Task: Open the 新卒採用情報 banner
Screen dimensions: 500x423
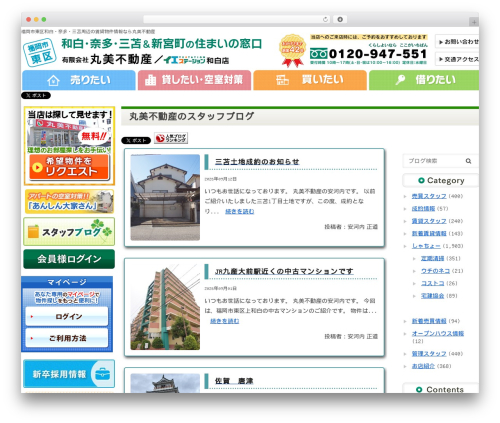Action: [69, 374]
